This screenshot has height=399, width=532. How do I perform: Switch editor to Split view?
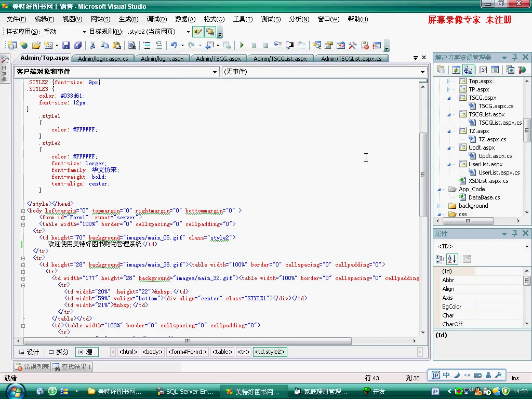point(58,352)
